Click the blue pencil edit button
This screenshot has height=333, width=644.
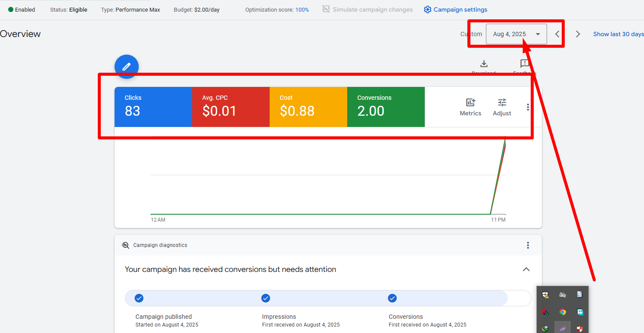pos(126,67)
